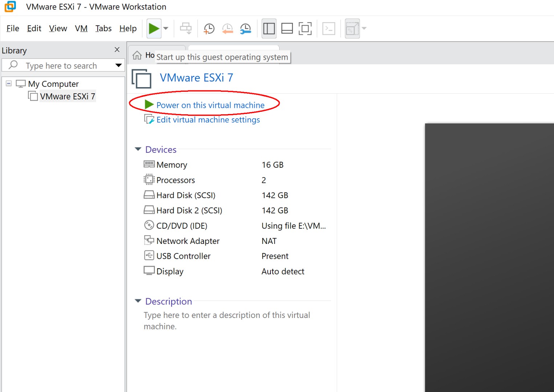Click the 16 GB memory value
Image resolution: width=554 pixels, height=392 pixels.
click(x=272, y=165)
